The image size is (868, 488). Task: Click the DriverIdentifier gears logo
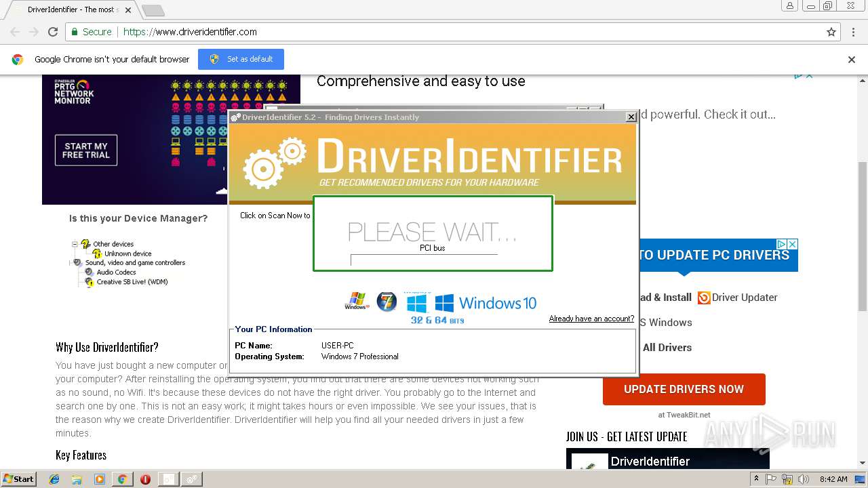click(x=275, y=163)
